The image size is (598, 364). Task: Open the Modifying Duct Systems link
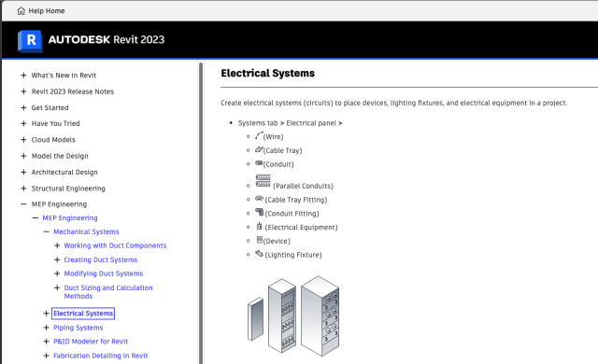[x=104, y=273]
